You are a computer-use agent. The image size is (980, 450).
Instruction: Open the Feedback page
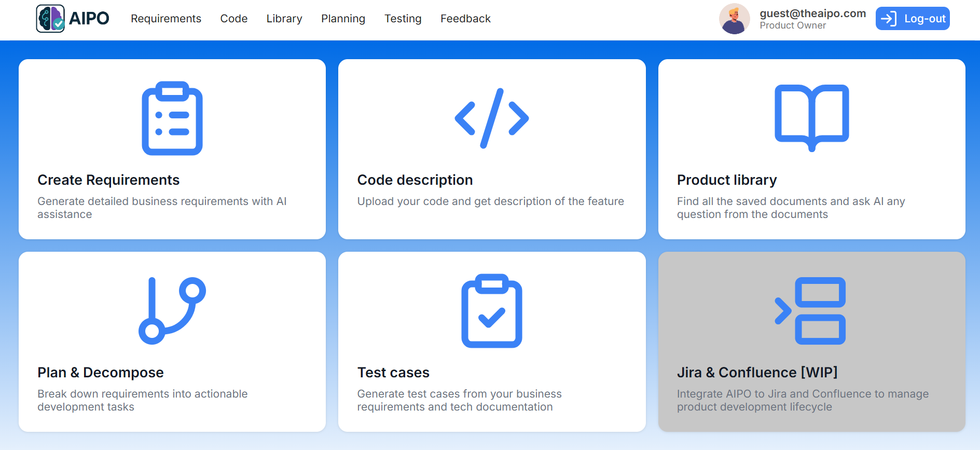tap(465, 19)
